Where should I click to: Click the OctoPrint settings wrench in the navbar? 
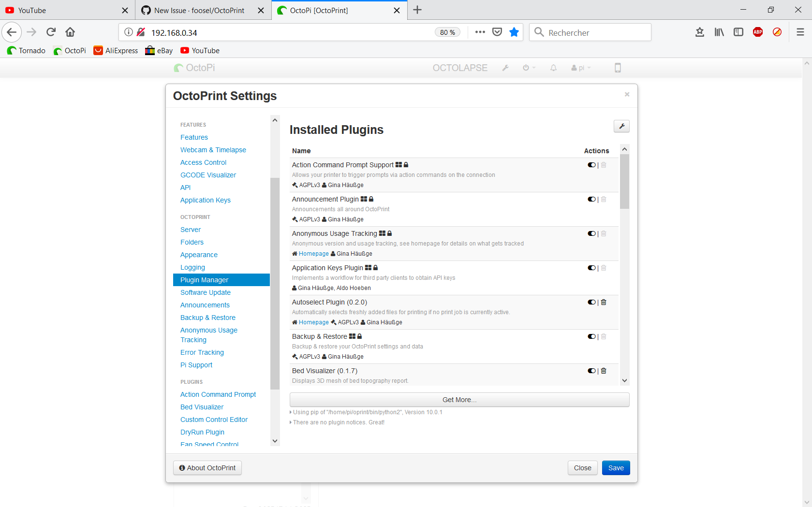(505, 68)
